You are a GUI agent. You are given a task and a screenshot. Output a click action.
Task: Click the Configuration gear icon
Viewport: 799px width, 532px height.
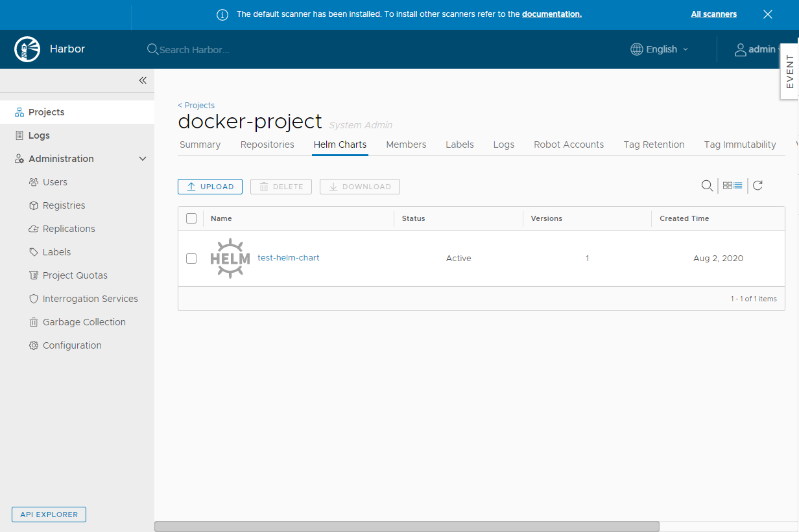(x=34, y=345)
